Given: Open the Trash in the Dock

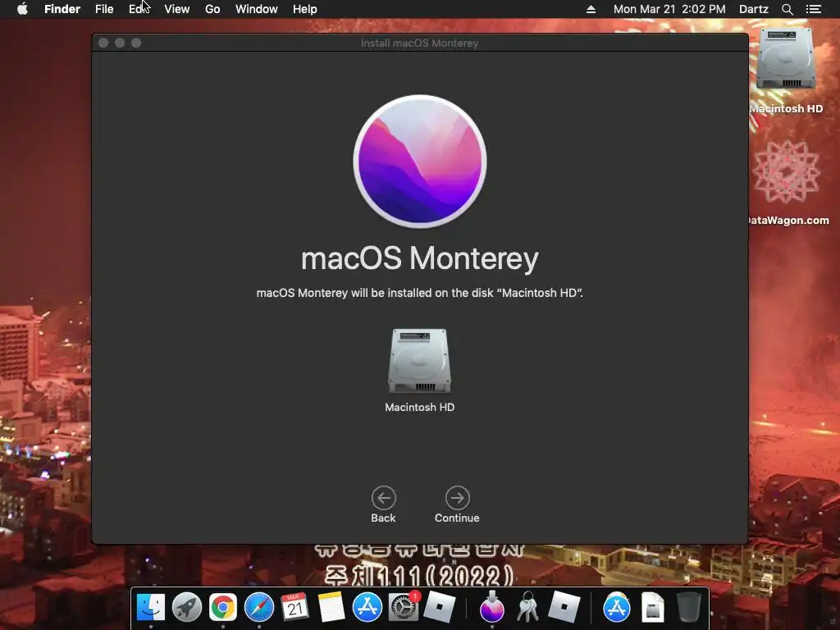Looking at the screenshot, I should click(x=688, y=607).
